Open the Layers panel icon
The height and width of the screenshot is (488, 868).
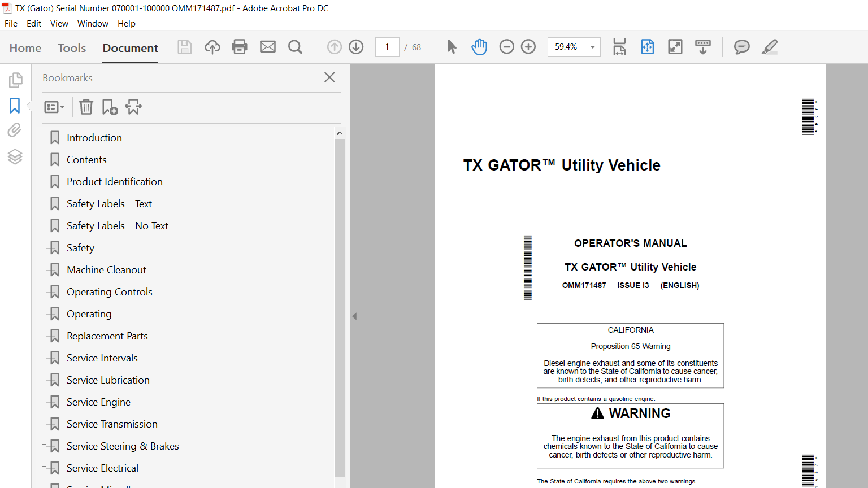click(15, 156)
